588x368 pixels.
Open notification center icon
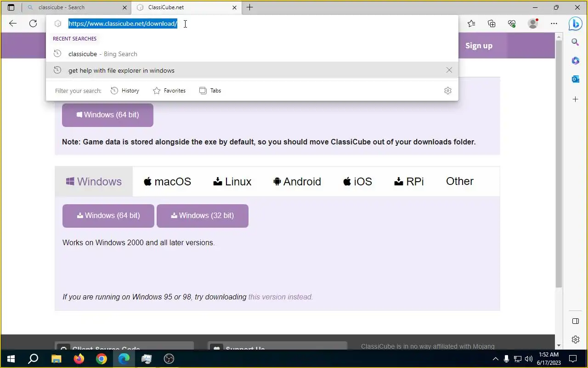coord(573,359)
